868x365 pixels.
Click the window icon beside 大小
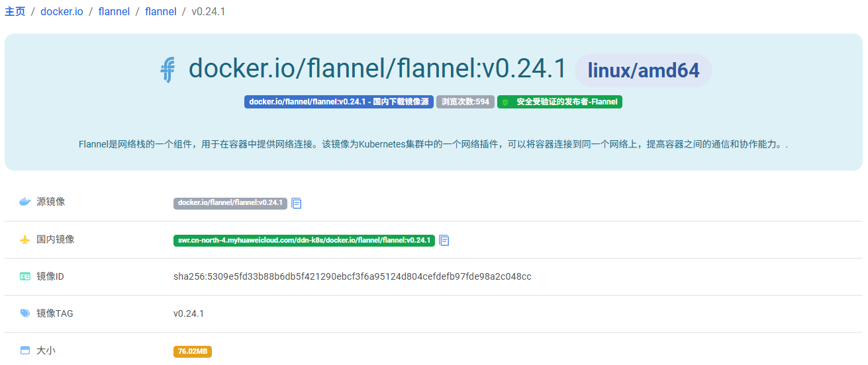tap(25, 350)
